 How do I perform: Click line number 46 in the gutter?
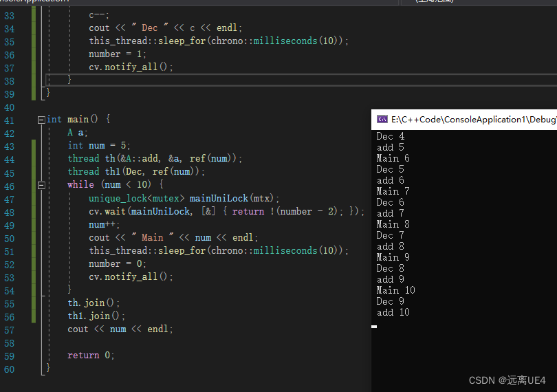[x=9, y=186]
